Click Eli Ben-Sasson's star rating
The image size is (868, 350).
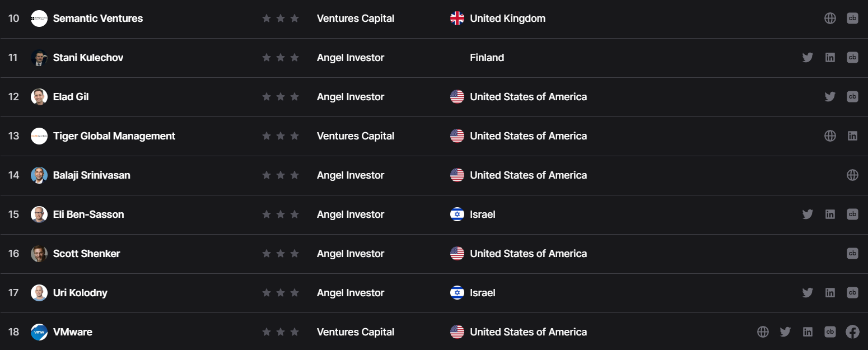click(281, 214)
